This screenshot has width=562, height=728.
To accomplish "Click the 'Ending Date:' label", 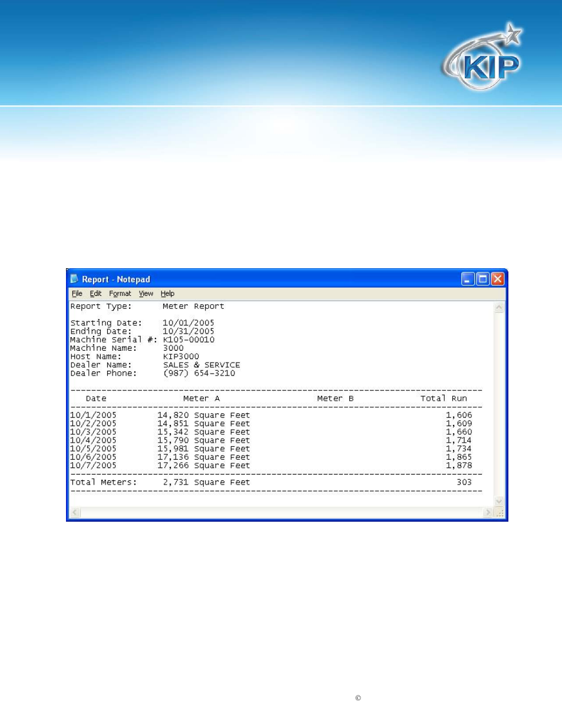I will click(101, 331).
